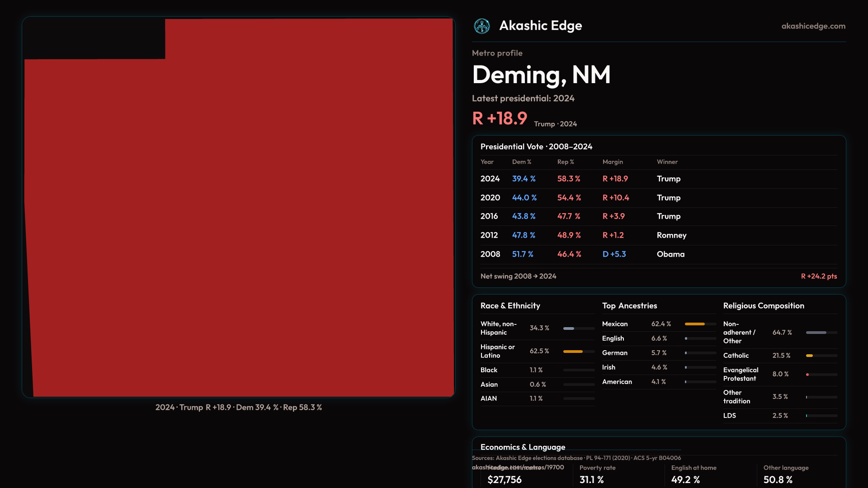This screenshot has height=488, width=868.
Task: Click the 2012 Romney row
Action: click(658, 235)
